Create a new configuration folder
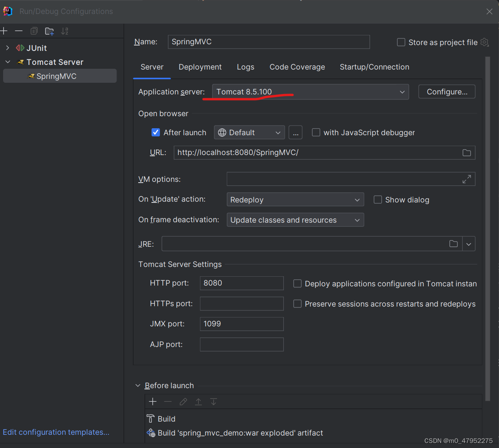The image size is (499, 448). (49, 31)
